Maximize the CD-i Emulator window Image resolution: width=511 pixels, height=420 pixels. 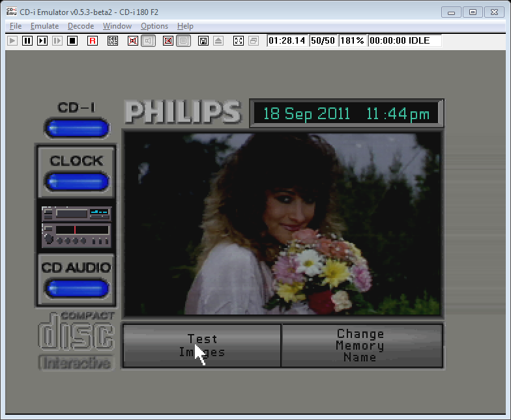(473, 12)
